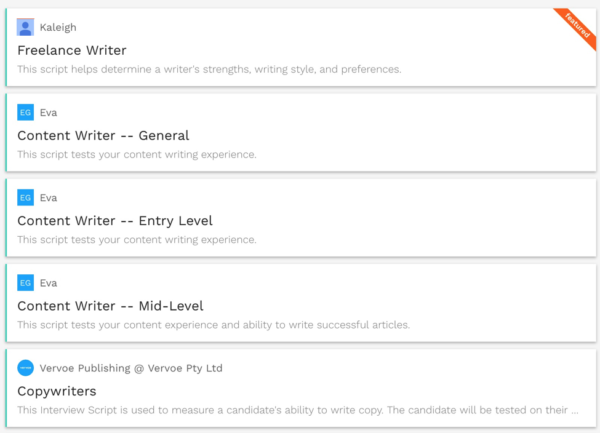Click the Copywriters truncated description text

point(298,410)
